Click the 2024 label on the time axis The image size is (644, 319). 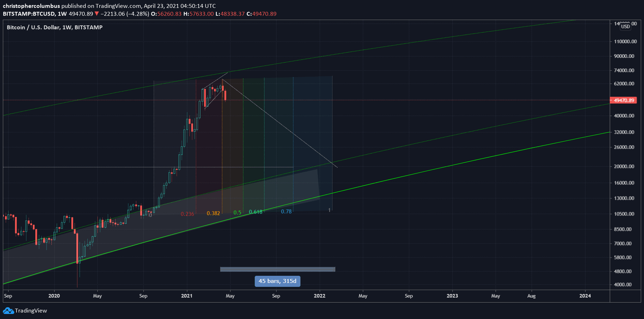click(585, 296)
